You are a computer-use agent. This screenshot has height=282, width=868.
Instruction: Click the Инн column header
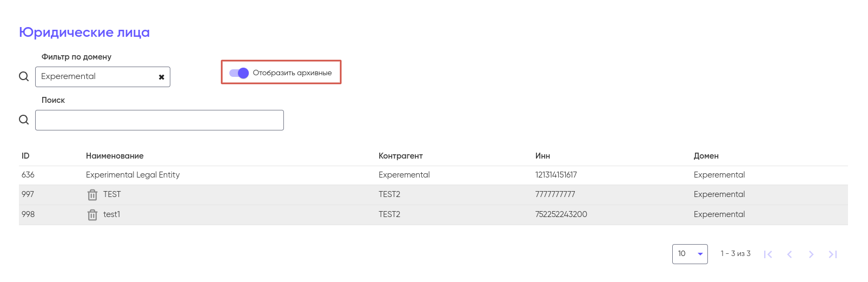pos(542,156)
